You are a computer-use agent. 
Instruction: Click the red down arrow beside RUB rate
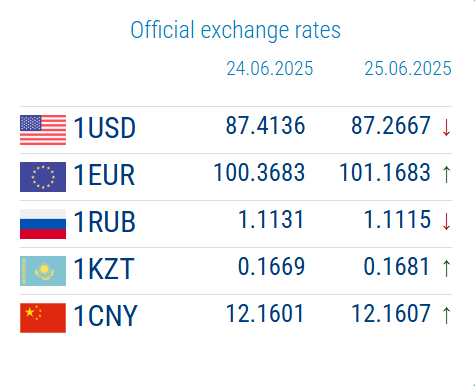pyautogui.click(x=446, y=222)
